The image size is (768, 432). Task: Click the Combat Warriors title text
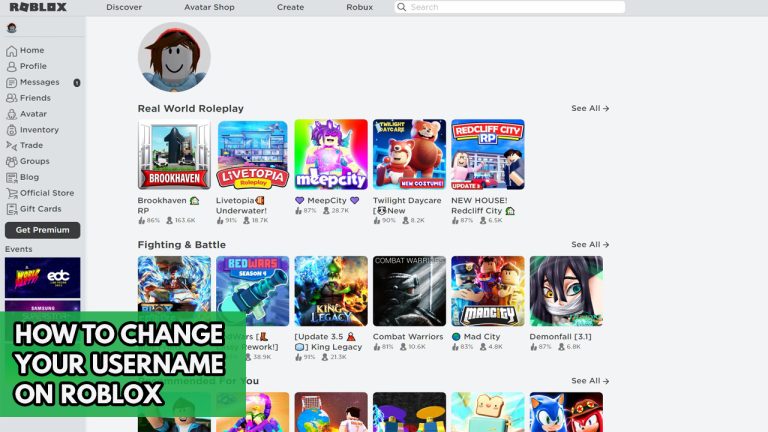(408, 336)
